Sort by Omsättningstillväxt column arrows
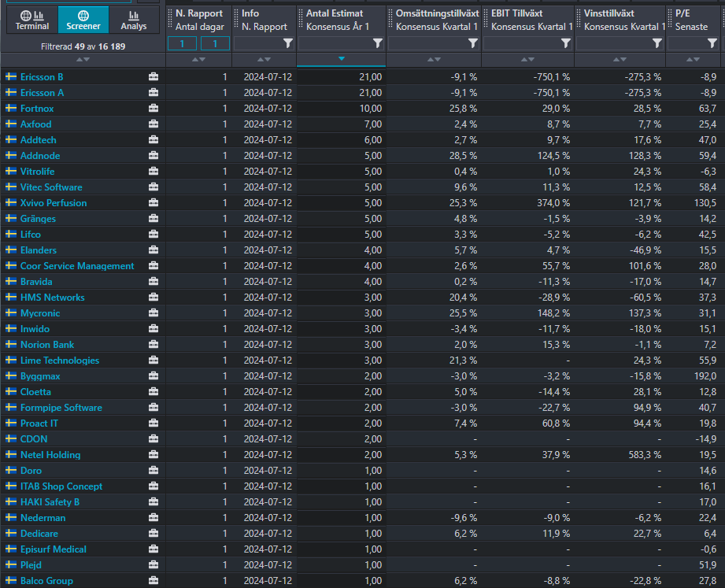The image size is (725, 588). pyautogui.click(x=434, y=60)
